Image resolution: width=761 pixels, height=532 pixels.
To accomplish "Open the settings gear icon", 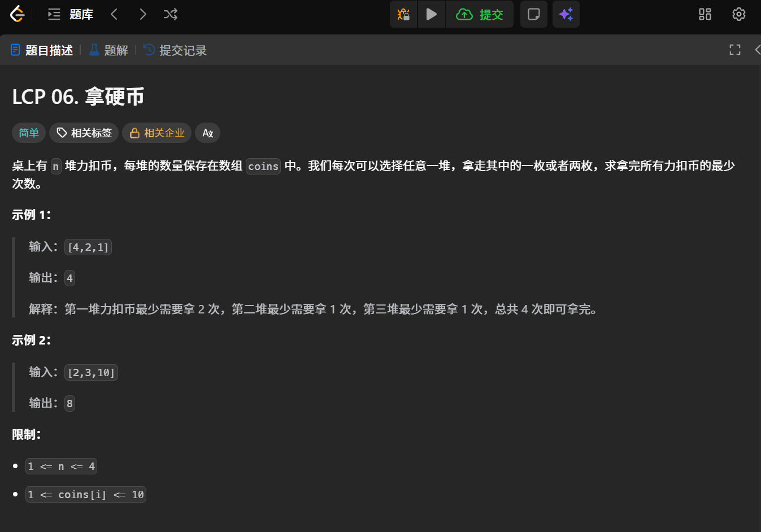I will (739, 14).
